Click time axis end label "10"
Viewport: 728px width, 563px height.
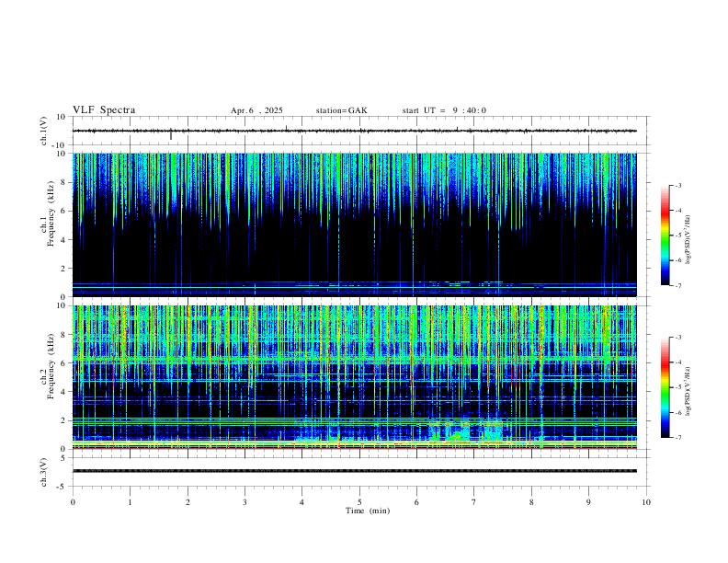coord(646,502)
